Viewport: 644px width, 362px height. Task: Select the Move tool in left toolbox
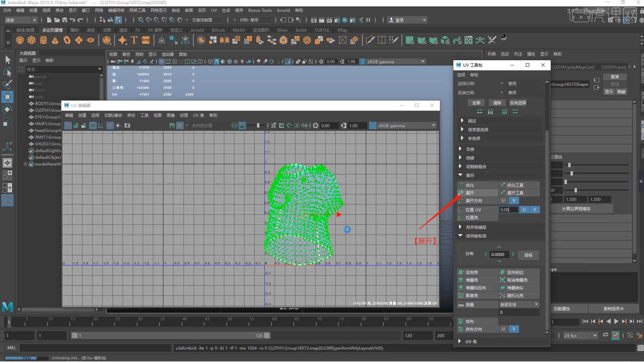click(7, 97)
